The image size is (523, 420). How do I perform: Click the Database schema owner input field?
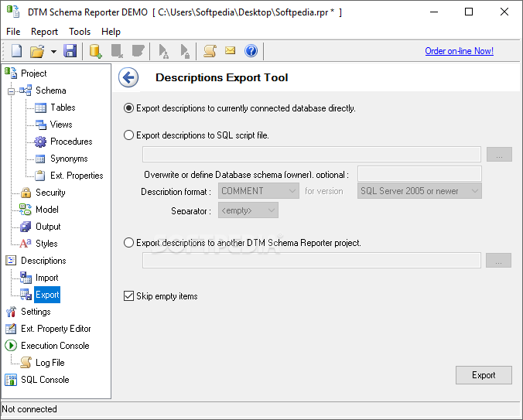tap(419, 174)
